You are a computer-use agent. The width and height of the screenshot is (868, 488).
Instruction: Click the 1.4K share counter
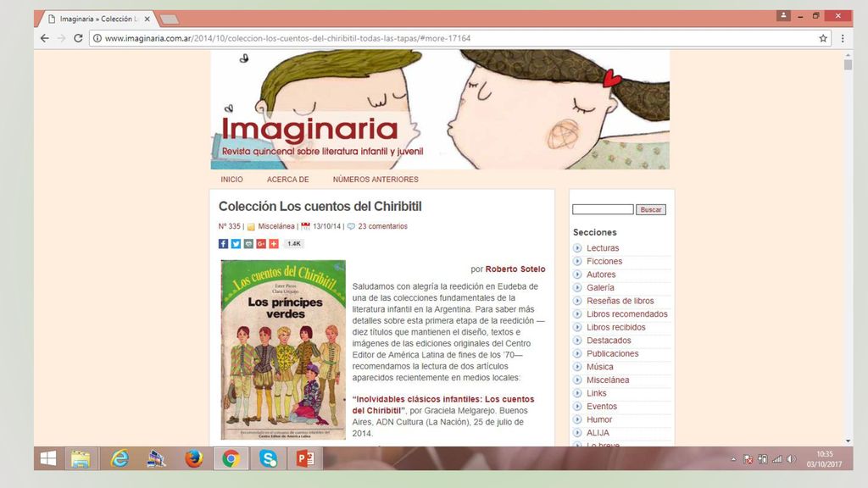click(x=294, y=244)
